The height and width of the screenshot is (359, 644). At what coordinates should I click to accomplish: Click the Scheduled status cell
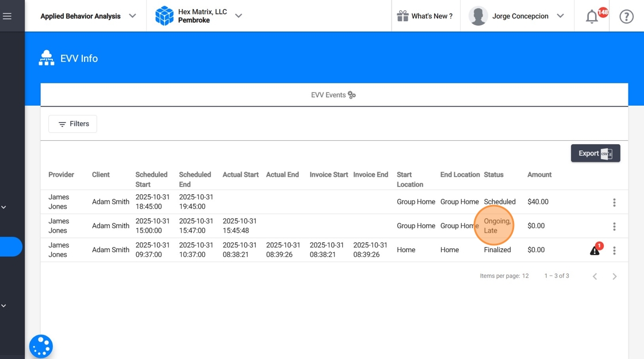point(500,202)
